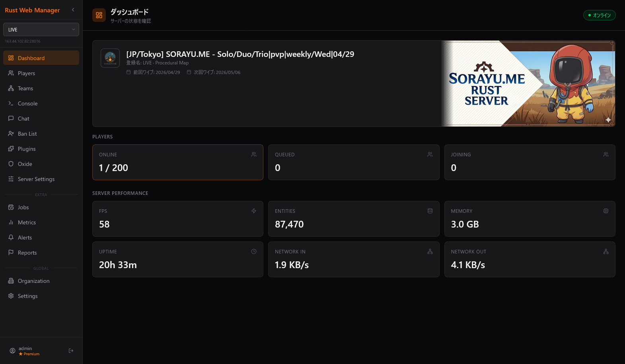
Task: Open the LIVE server selector dropdown
Action: (41, 29)
